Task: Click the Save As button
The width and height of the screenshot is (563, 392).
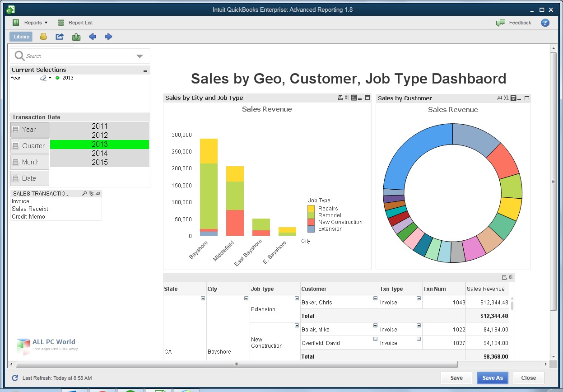Action: click(492, 378)
